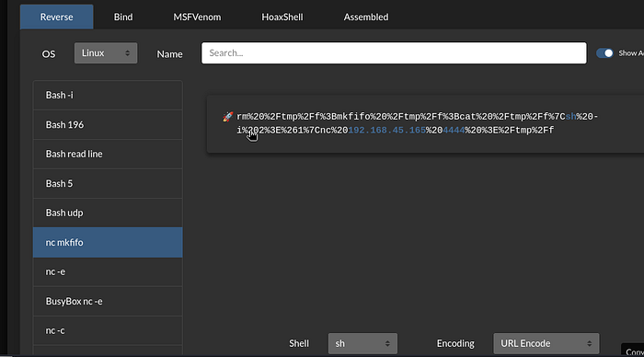The image size is (644, 357).
Task: Open the Bind tab
Action: pyautogui.click(x=123, y=17)
